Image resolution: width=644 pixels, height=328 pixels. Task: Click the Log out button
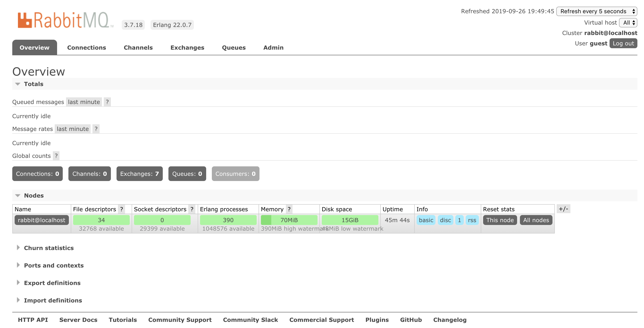coord(623,43)
